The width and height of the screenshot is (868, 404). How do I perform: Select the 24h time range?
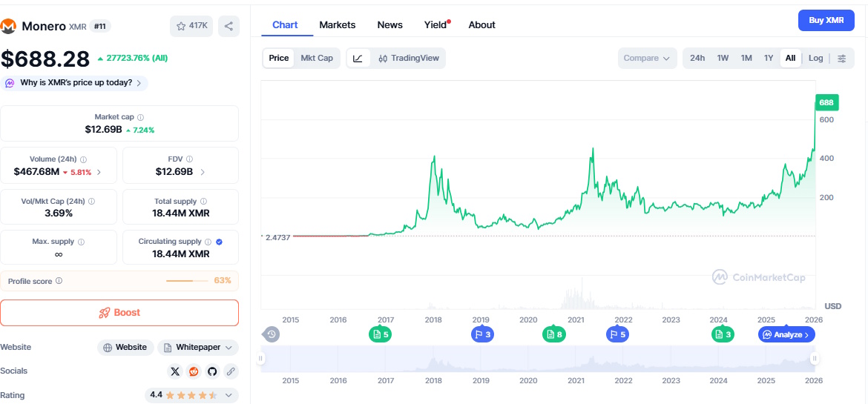click(x=697, y=59)
